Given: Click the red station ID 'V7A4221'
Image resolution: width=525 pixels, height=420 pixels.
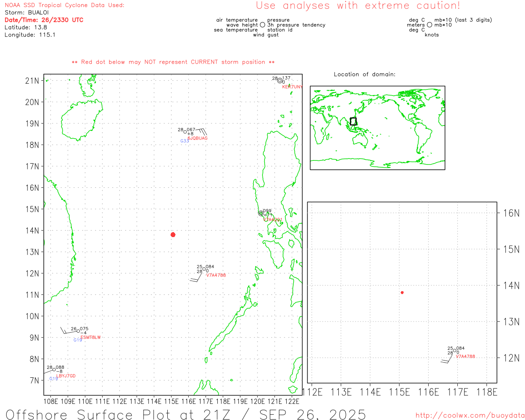Looking at the screenshot, I should (x=272, y=220).
